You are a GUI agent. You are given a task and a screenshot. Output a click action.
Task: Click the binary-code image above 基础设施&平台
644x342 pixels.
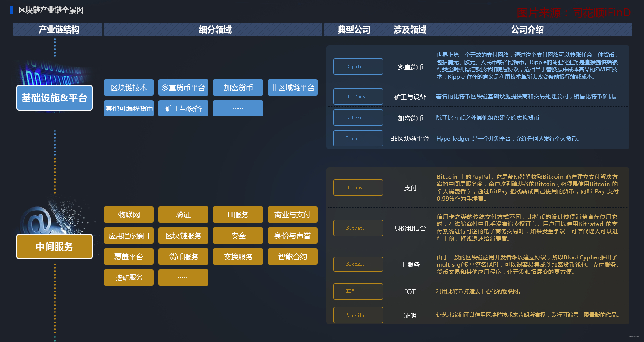click(55, 73)
